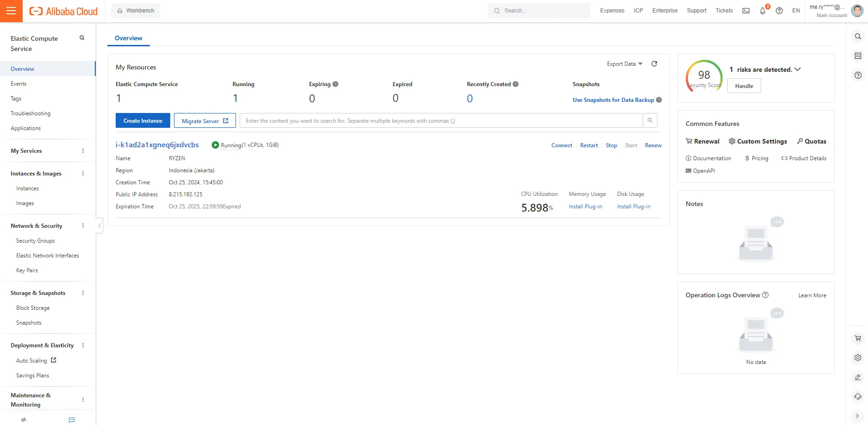
Task: Open Instances & Images options menu
Action: pos(83,174)
